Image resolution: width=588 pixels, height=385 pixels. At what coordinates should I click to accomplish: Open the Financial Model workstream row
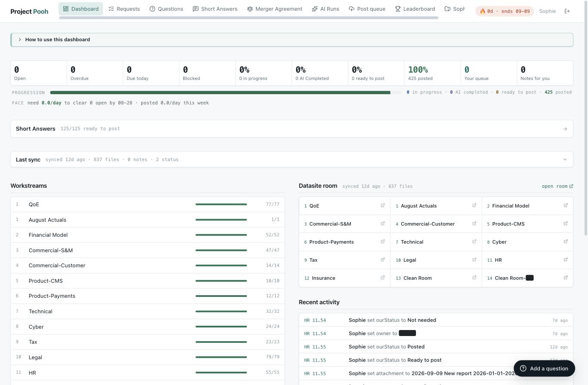[148, 235]
